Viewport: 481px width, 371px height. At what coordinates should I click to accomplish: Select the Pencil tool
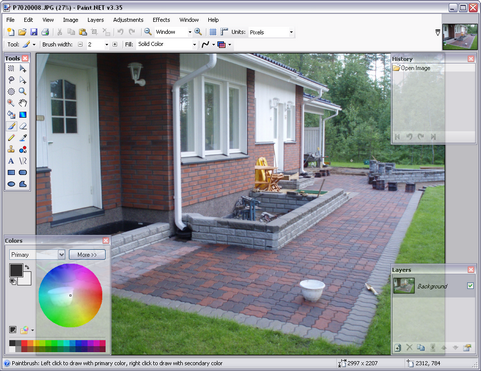(x=11, y=138)
